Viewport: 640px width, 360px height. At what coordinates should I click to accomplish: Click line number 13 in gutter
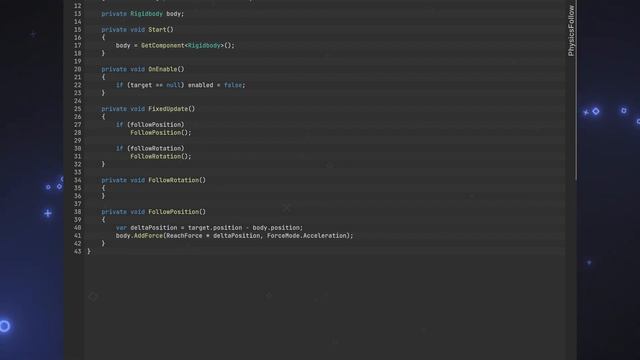pyautogui.click(x=78, y=14)
